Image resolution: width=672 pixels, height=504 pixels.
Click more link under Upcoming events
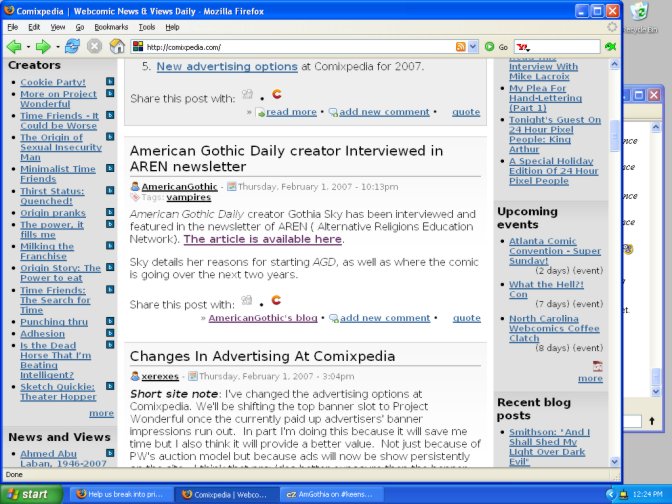click(590, 378)
